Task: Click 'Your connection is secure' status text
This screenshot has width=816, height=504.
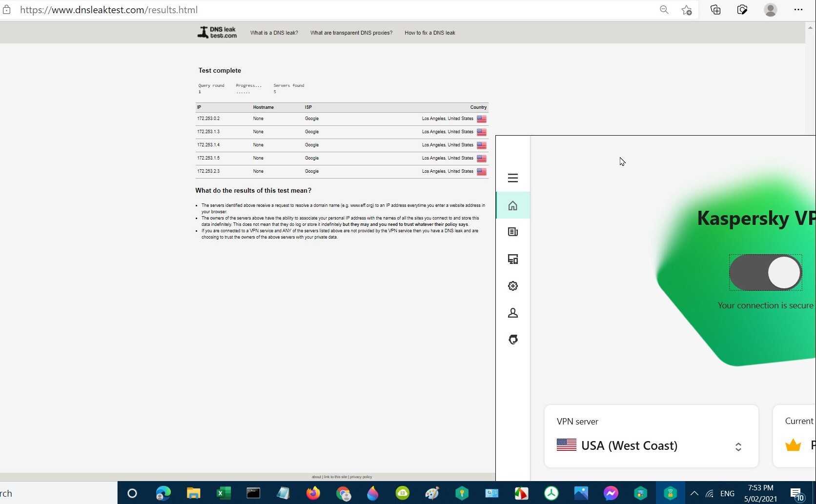Action: coord(765,305)
